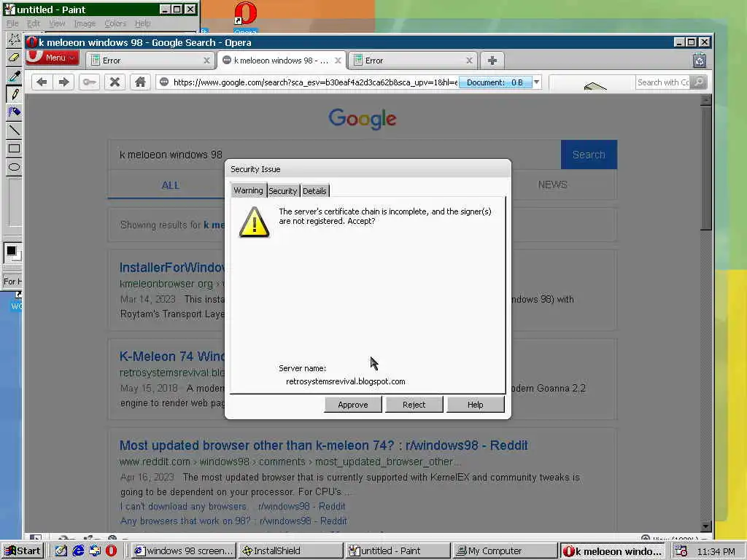Stop loading with the X toolbar button
This screenshot has height=560, width=747.
(x=115, y=82)
